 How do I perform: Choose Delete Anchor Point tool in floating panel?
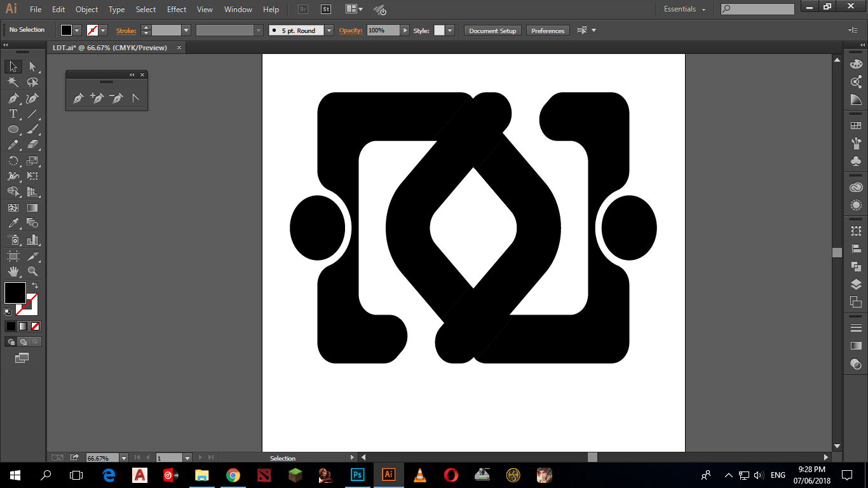click(x=116, y=98)
